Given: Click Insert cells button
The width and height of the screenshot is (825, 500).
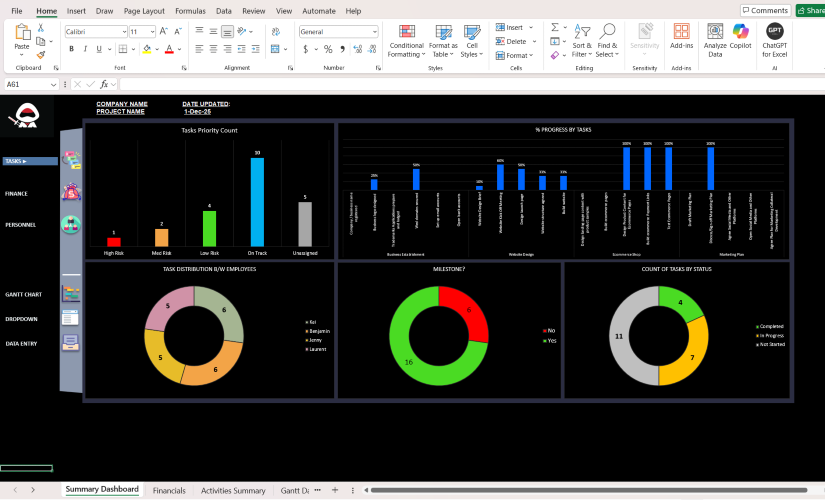Looking at the screenshot, I should pos(509,27).
